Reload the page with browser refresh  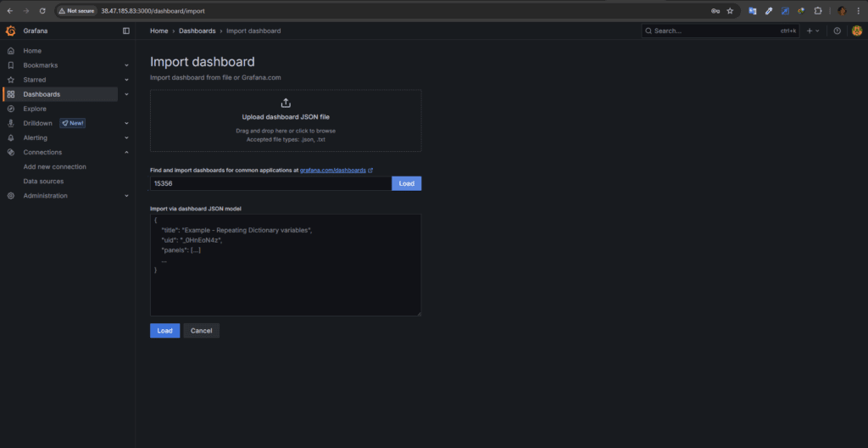coord(42,10)
